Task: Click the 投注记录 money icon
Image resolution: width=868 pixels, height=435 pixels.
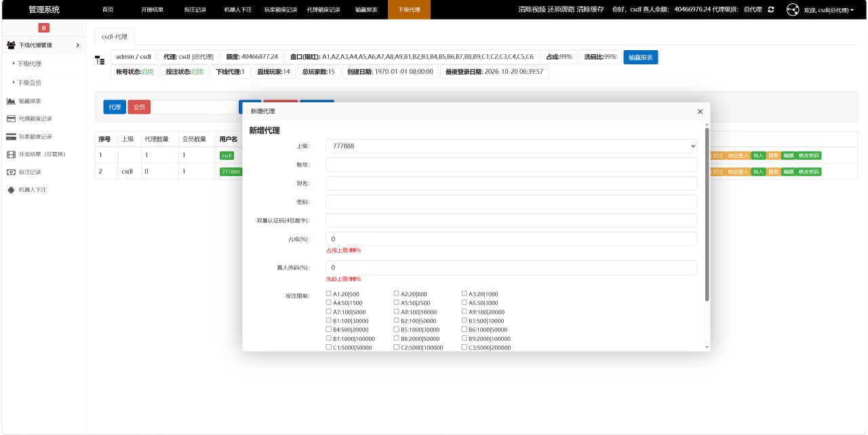Action: point(11,172)
